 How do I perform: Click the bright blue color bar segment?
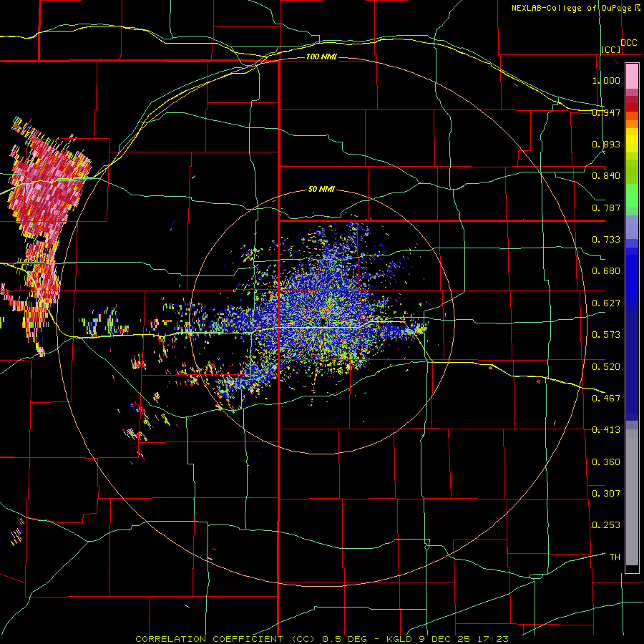(x=632, y=279)
